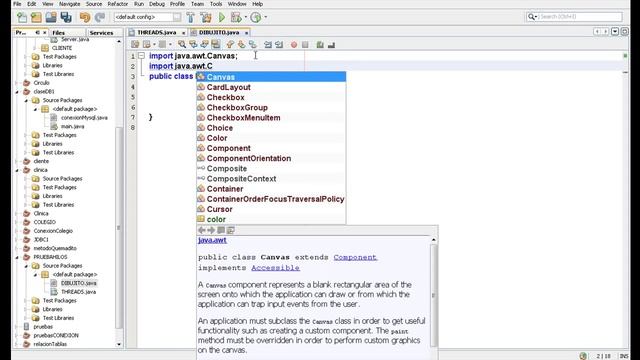Click the Shift Line Right editor icon
The width and height of the screenshot is (640, 360).
279,44
